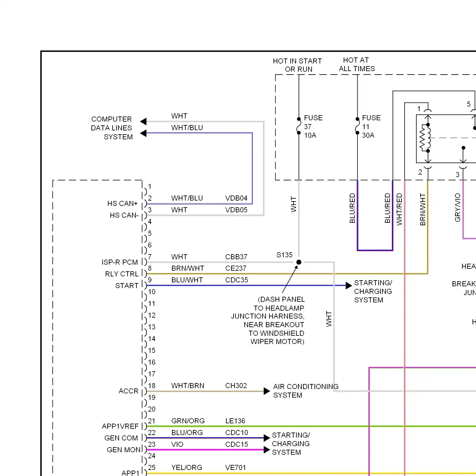
Task: Select the HS CAN+ pin label
Action: pyautogui.click(x=122, y=203)
